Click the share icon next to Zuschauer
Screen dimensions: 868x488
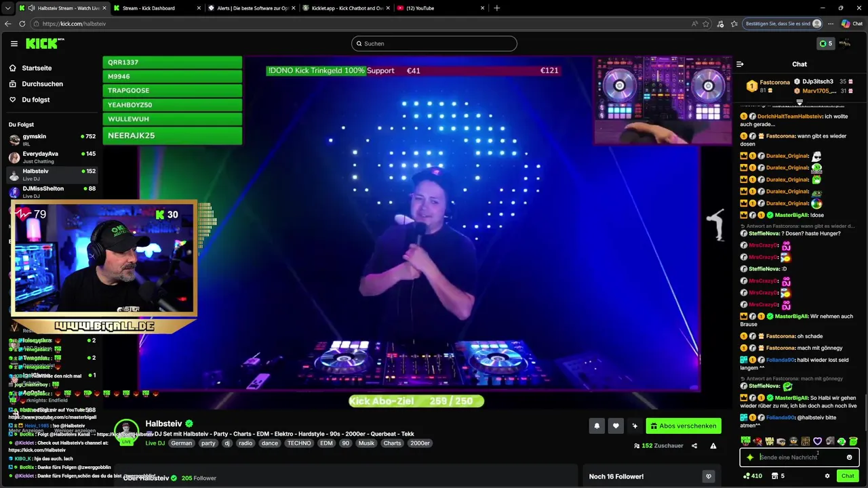pyautogui.click(x=694, y=445)
